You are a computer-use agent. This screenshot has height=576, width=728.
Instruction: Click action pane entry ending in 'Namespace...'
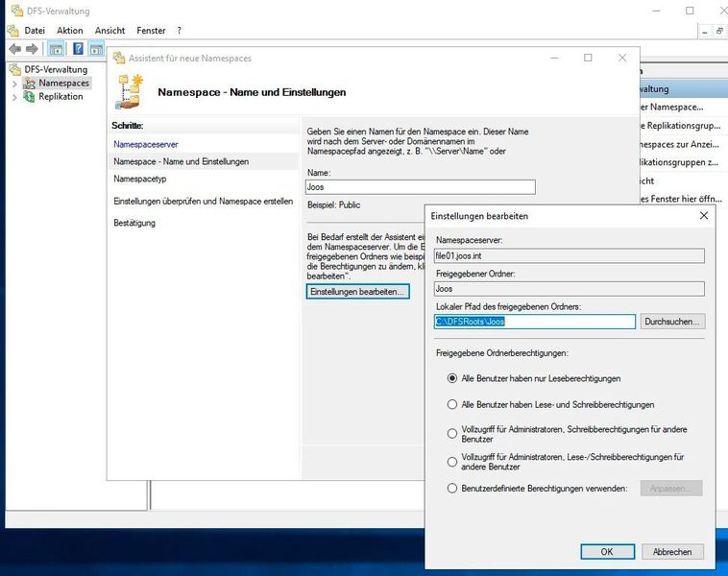[x=672, y=108]
